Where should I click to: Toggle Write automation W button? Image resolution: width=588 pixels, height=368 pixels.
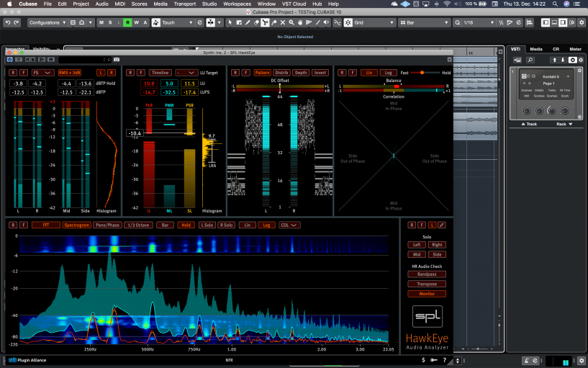[137, 22]
